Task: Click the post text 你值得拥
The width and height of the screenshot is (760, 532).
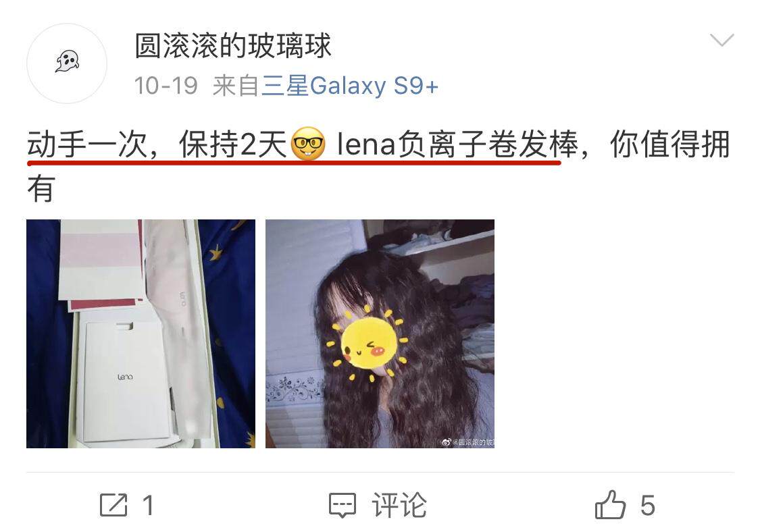Action: [670, 144]
